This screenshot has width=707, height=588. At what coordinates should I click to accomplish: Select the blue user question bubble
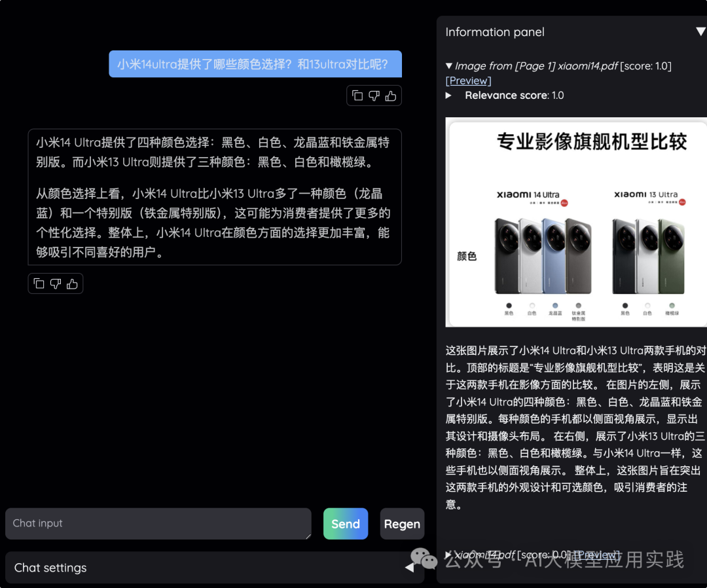pos(255,64)
